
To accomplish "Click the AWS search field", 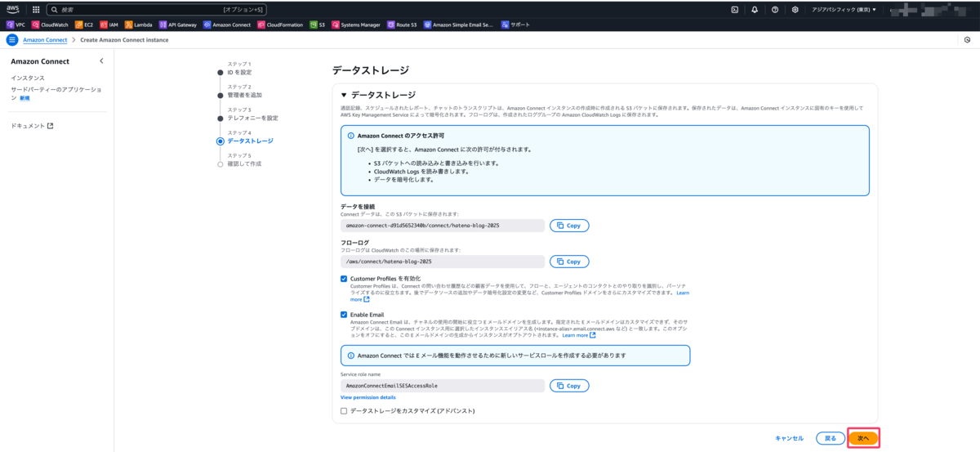I will (155, 10).
